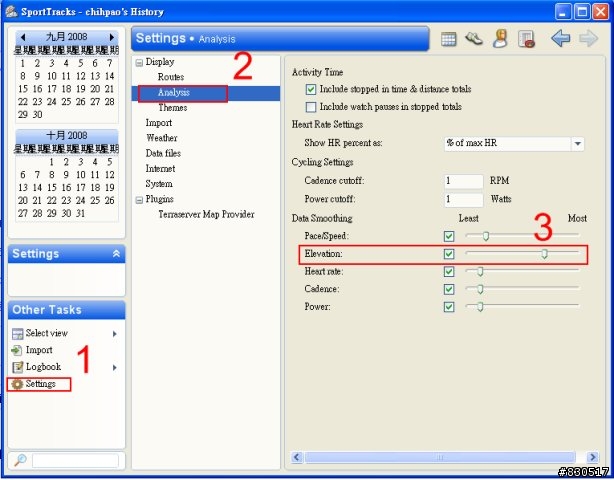Select day 30 in upper calendar
The width and height of the screenshot is (614, 480).
(x=37, y=115)
